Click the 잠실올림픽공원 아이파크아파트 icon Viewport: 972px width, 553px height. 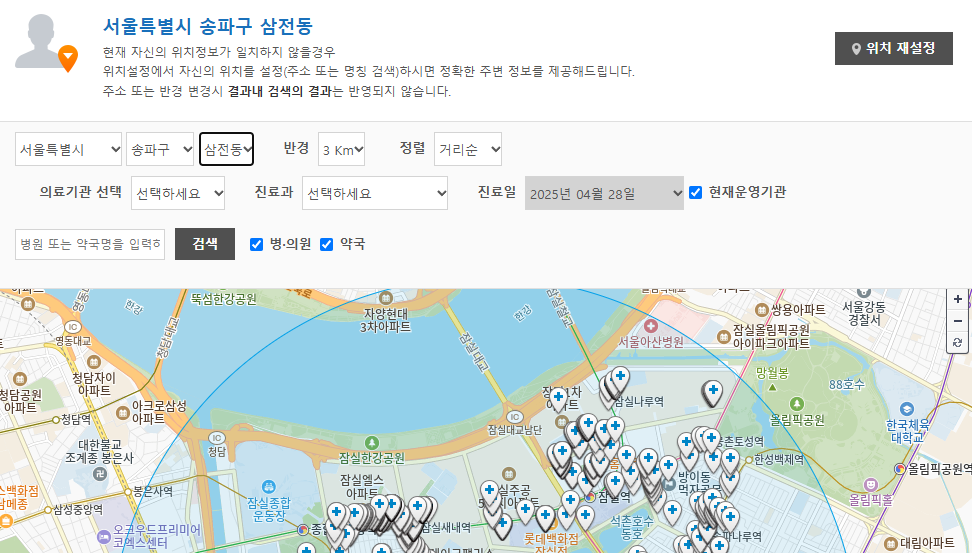click(x=723, y=337)
